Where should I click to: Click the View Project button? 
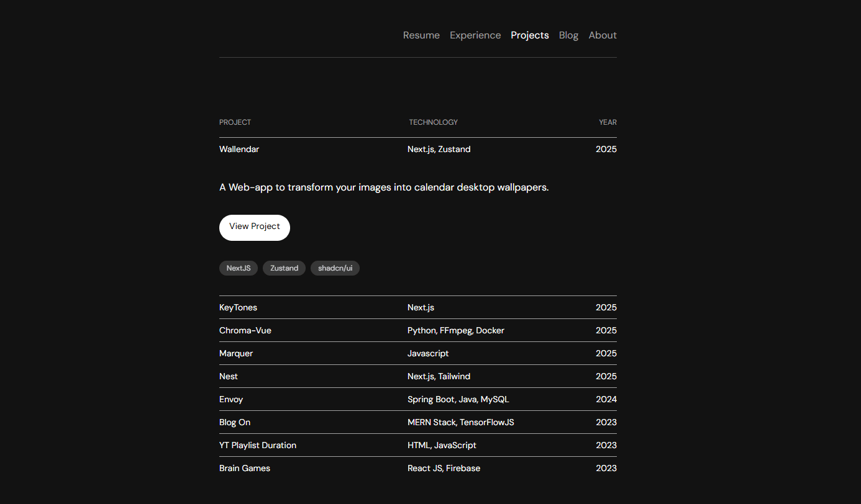coord(255,227)
